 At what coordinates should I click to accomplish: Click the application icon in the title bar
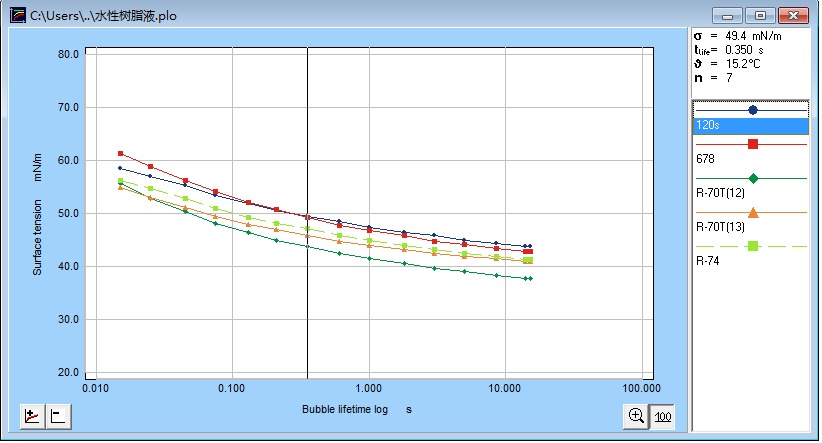(x=15, y=16)
